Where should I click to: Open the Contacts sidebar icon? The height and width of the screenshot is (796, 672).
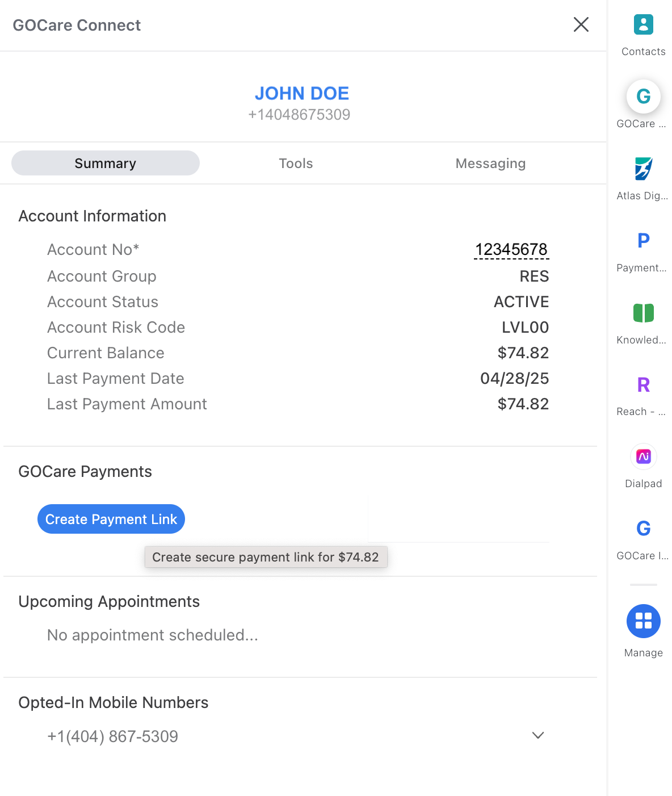pos(643,25)
